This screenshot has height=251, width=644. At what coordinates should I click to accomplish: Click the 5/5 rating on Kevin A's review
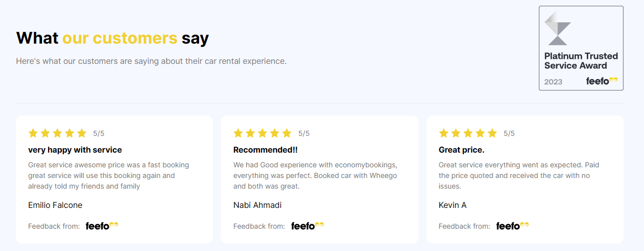(509, 134)
